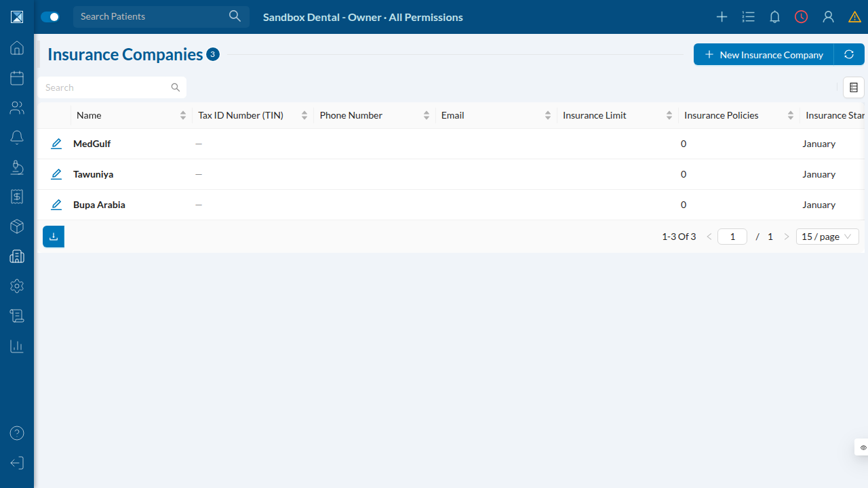Open the reports chart sidebar icon

point(17,346)
